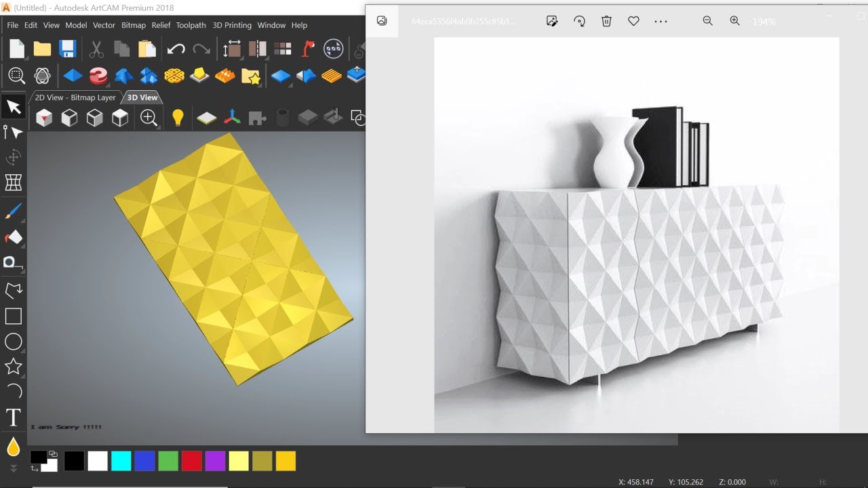
Task: Pick the red colour swatch
Action: [192, 461]
